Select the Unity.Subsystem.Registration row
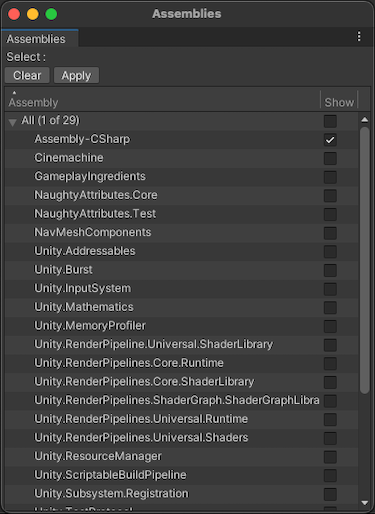Screen dimensions: 375x514 tap(182, 494)
